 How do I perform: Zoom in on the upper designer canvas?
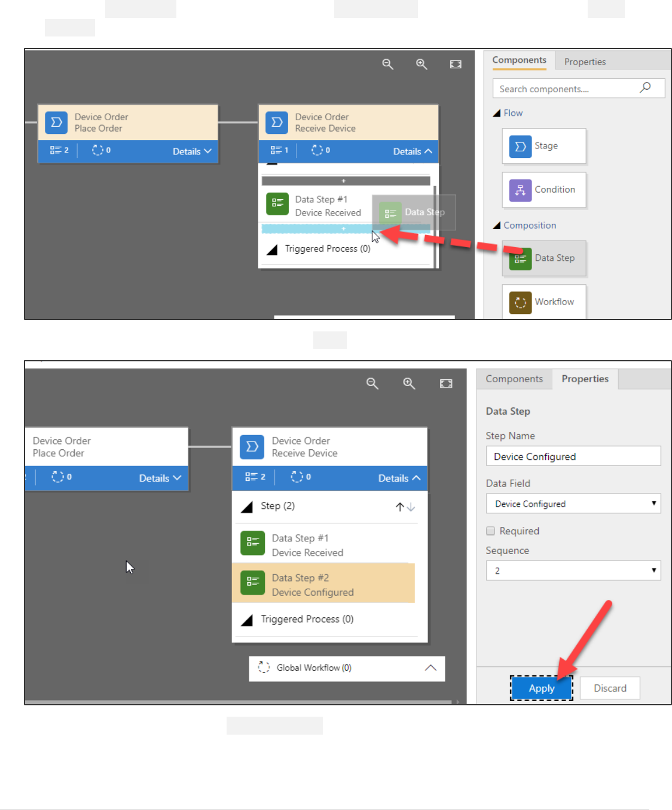coord(421,64)
